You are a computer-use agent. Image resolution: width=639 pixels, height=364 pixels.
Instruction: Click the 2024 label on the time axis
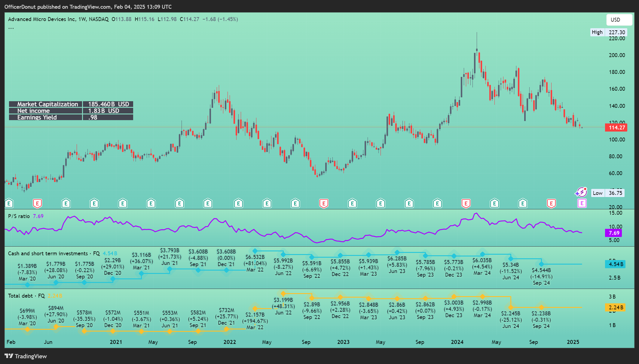pyautogui.click(x=457, y=342)
